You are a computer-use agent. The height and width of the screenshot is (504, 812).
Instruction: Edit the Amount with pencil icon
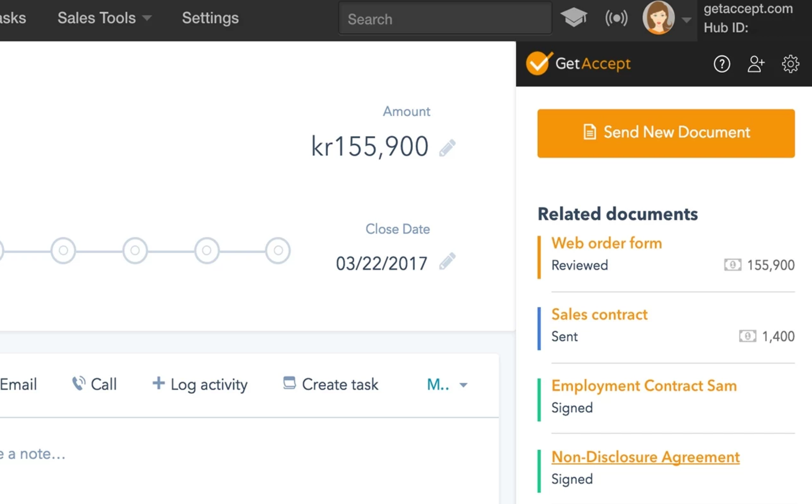(447, 148)
